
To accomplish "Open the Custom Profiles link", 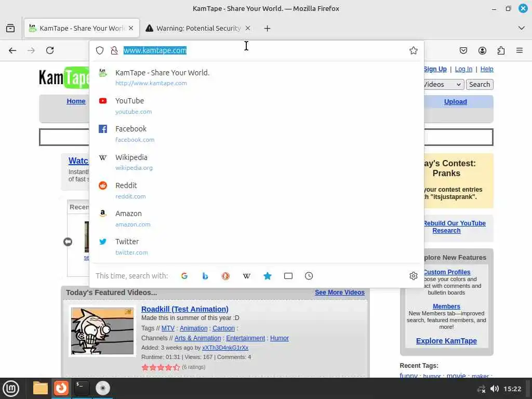I will [447, 272].
